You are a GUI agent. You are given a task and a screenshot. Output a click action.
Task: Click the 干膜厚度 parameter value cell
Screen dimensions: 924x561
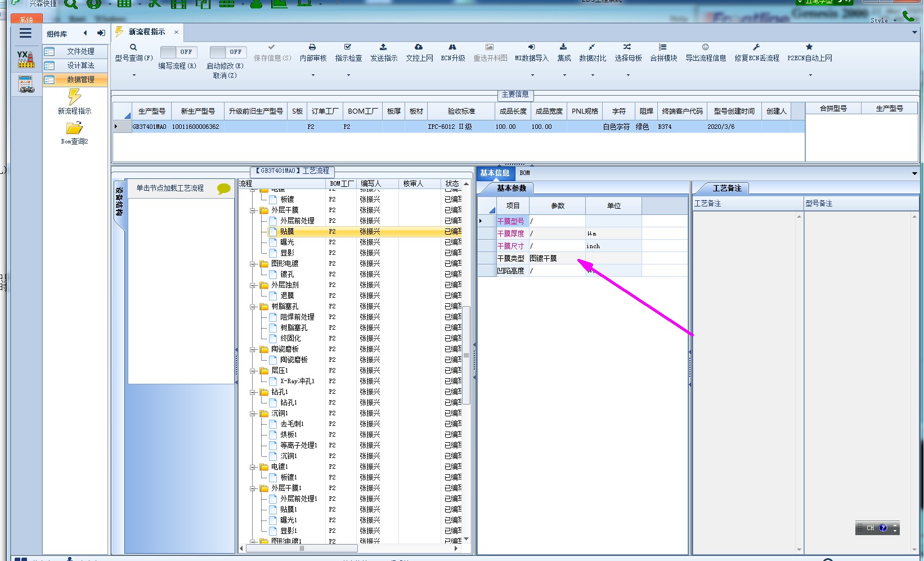pyautogui.click(x=557, y=234)
